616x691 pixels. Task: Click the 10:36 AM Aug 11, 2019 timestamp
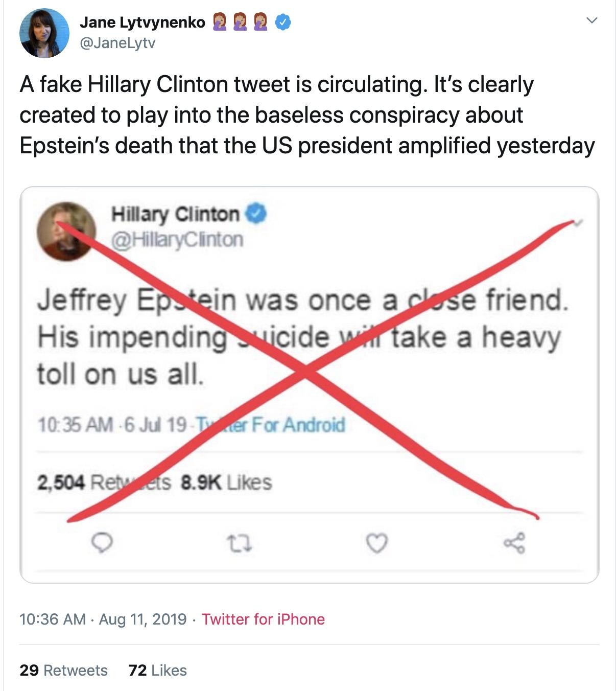click(103, 619)
